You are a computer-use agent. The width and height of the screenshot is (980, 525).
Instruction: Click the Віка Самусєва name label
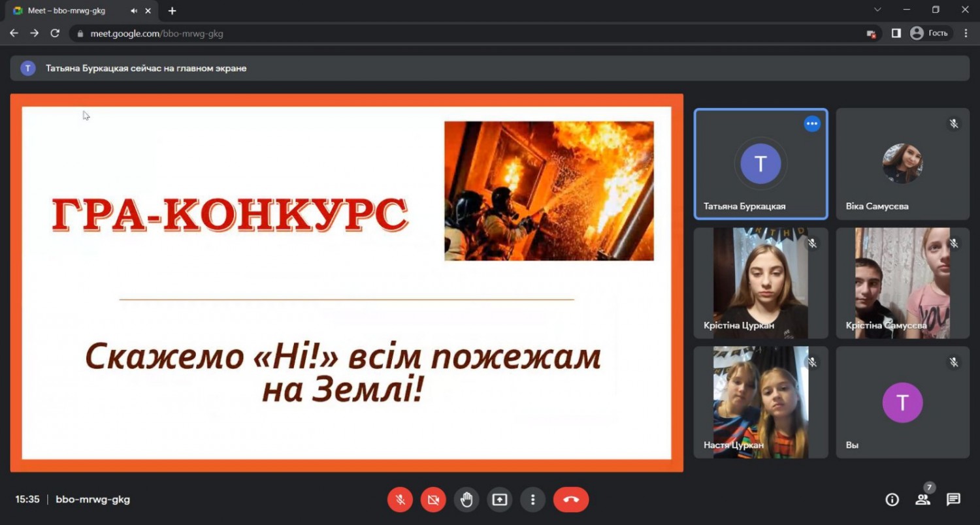(877, 206)
